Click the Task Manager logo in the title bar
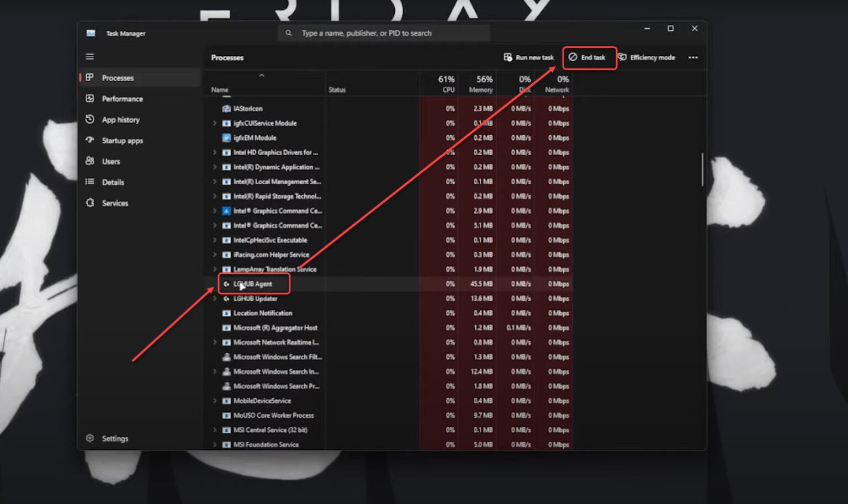Screen dimensions: 848x504 click(x=90, y=33)
